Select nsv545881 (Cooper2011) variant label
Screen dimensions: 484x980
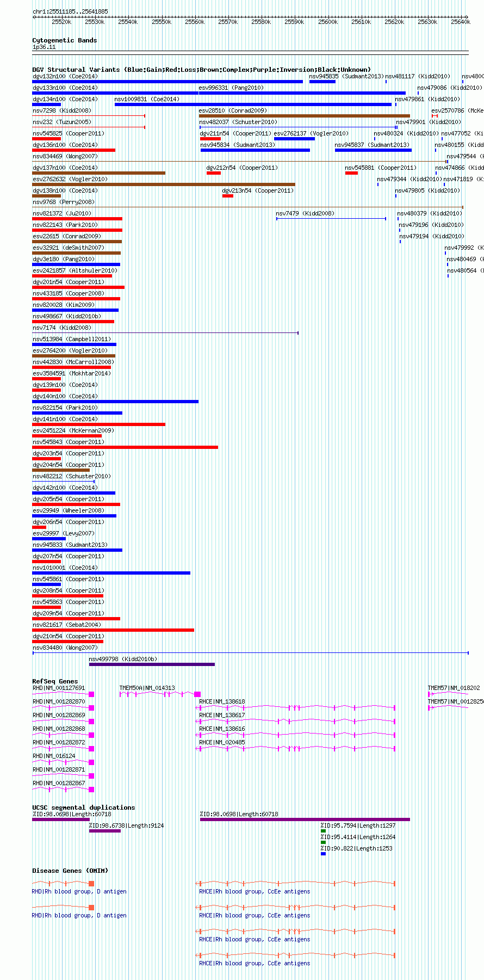[x=381, y=168]
